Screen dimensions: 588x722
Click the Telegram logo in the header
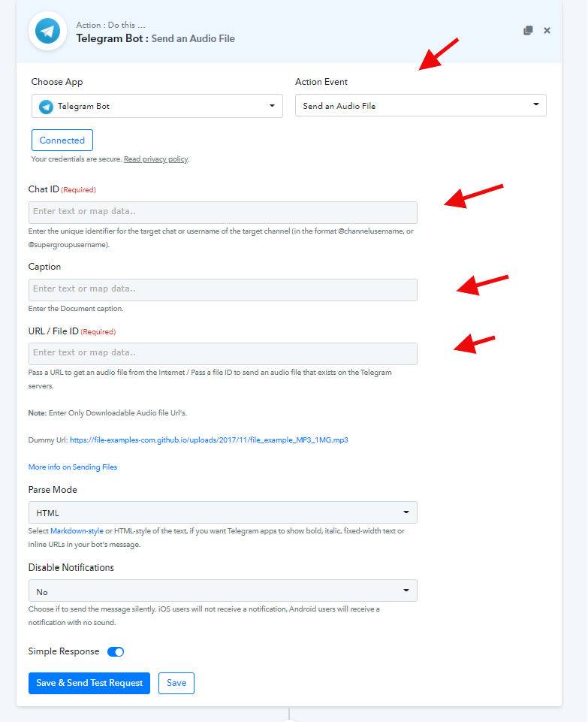[48, 31]
